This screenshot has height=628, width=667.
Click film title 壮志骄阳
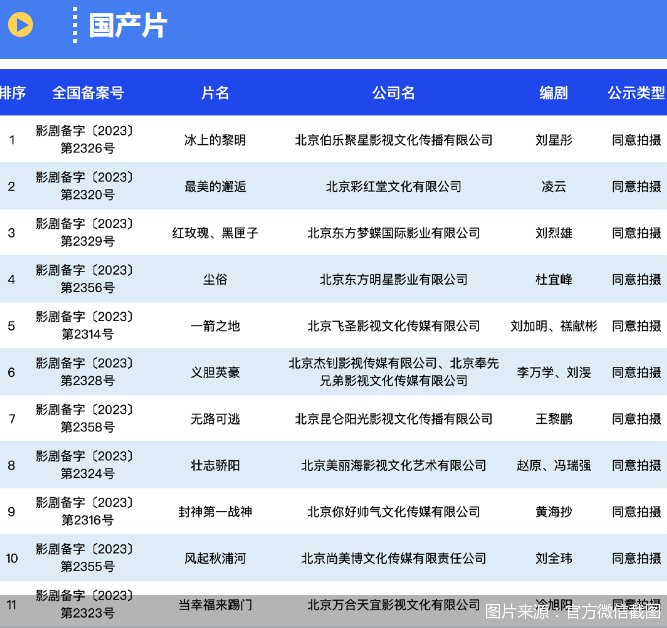[x=215, y=465]
